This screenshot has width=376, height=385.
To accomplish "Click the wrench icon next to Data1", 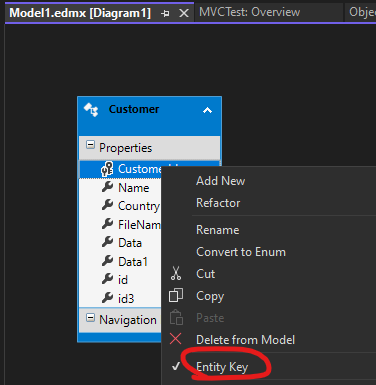I will (x=107, y=261).
